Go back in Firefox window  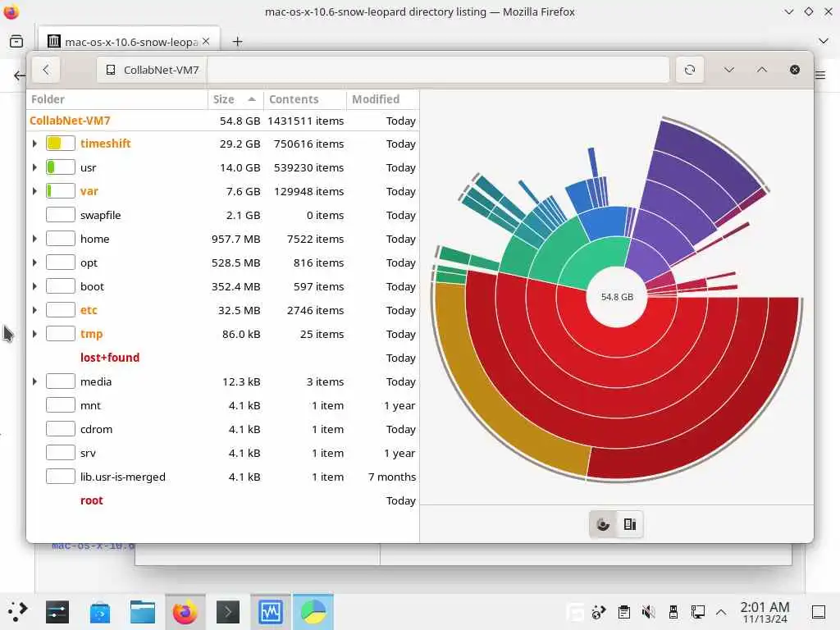click(20, 75)
